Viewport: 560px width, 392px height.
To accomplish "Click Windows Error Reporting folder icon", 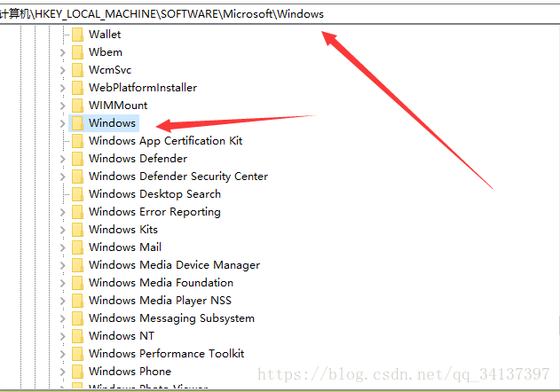I will (77, 212).
